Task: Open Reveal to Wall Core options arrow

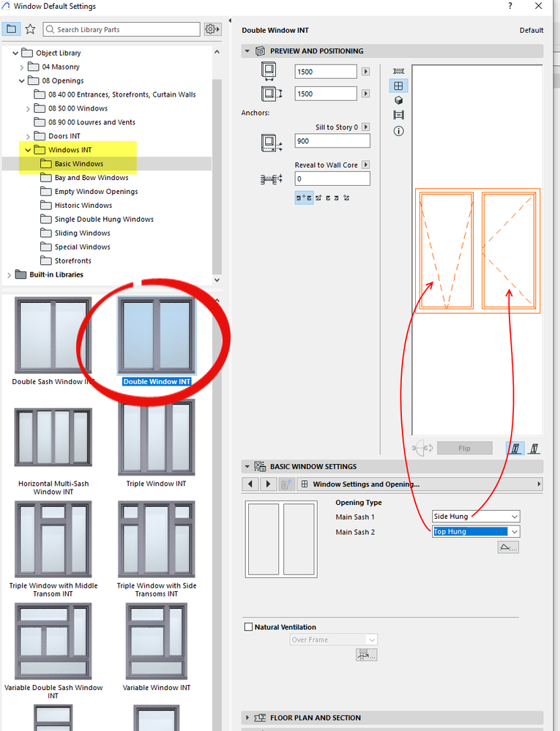Action: [x=365, y=165]
